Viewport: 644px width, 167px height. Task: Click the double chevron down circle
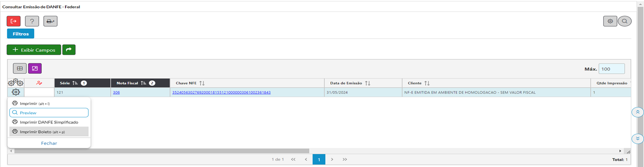(x=637, y=139)
